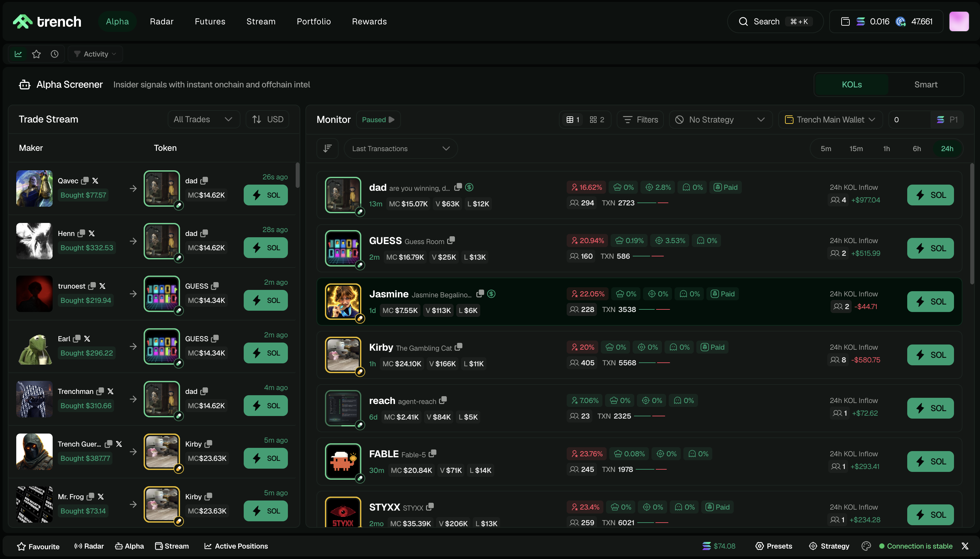Copy the dad token address in the Monitor row
This screenshot has height=559, width=980.
click(458, 187)
